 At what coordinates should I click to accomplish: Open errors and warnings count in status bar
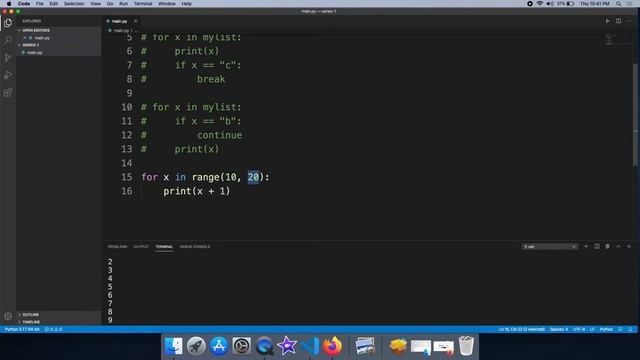click(x=53, y=329)
